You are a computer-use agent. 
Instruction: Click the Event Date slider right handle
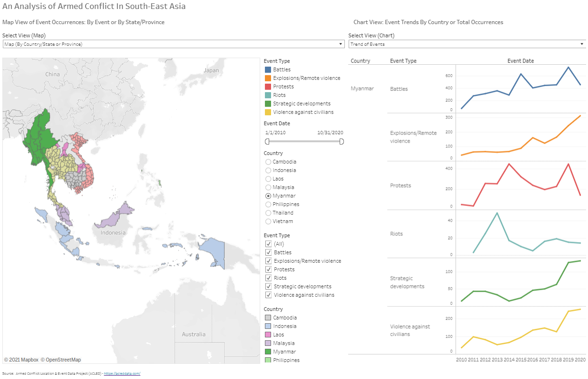pyautogui.click(x=342, y=141)
